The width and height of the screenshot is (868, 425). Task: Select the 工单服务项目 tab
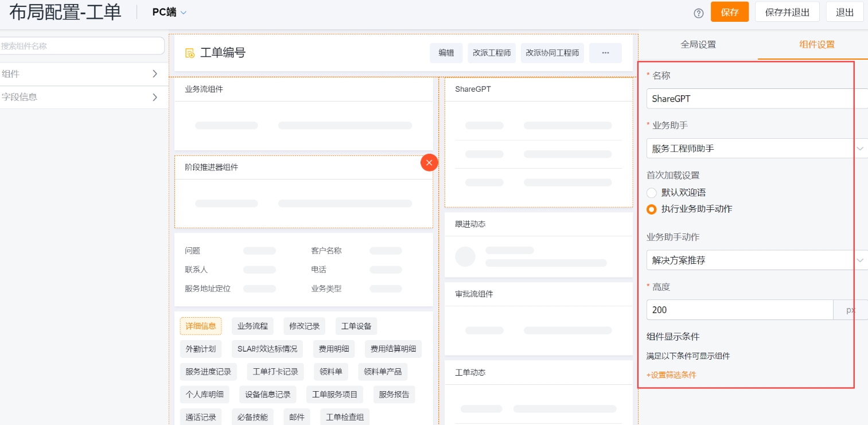[335, 395]
